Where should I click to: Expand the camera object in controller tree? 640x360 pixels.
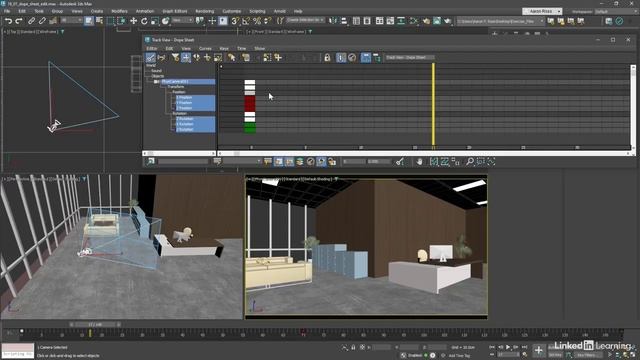(156, 82)
